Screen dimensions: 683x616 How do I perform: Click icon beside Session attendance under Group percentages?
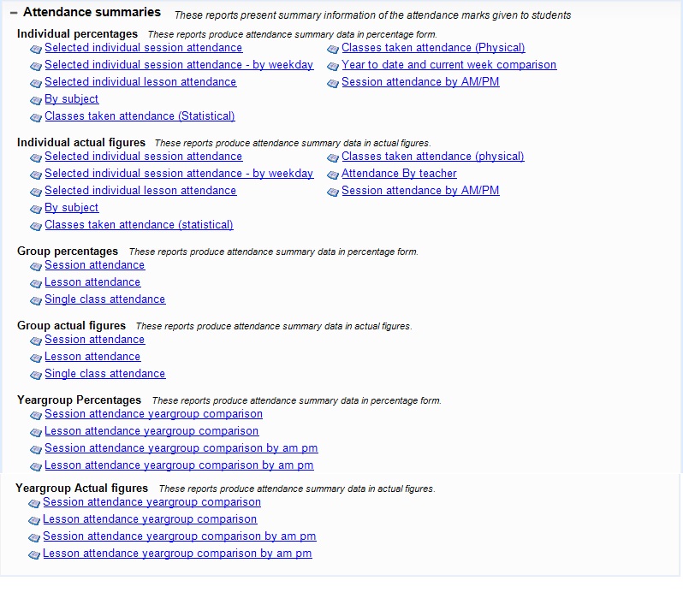[36, 266]
